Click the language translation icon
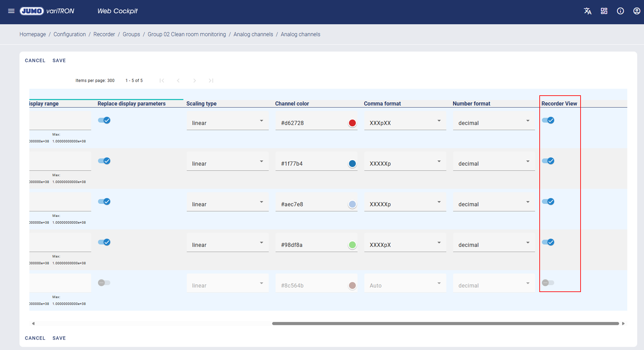Screen dimensions: 644x350 tap(588, 11)
